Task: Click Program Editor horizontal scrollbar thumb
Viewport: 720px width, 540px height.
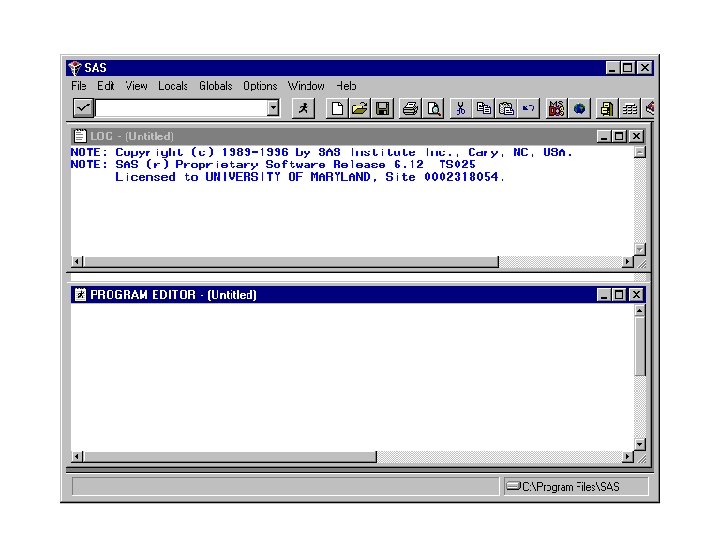Action: (230, 457)
